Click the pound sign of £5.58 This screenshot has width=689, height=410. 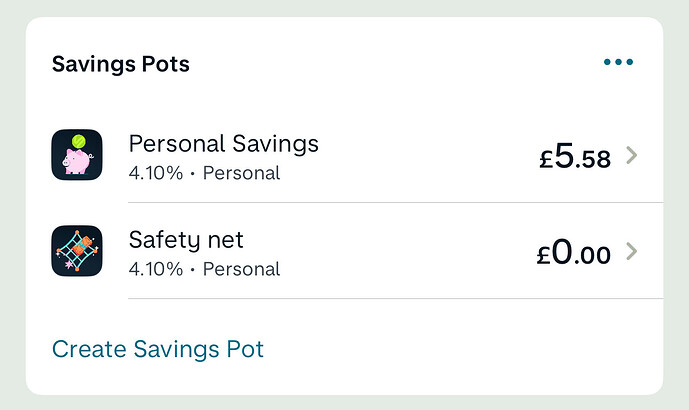(x=546, y=160)
